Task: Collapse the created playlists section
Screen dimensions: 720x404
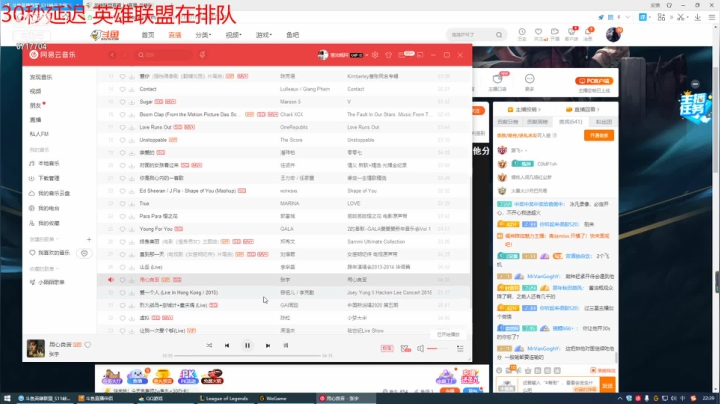Action: [x=44, y=239]
